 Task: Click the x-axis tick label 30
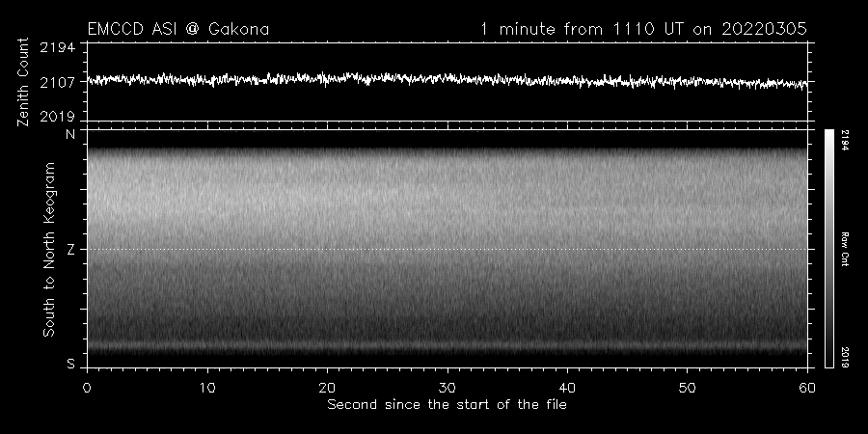coord(448,388)
